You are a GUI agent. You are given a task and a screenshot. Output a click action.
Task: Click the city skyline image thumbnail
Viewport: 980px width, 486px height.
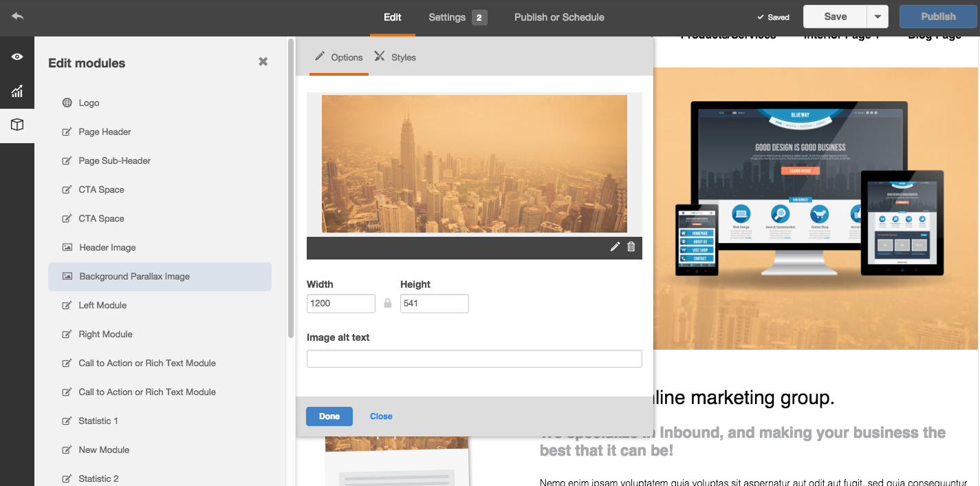point(474,164)
